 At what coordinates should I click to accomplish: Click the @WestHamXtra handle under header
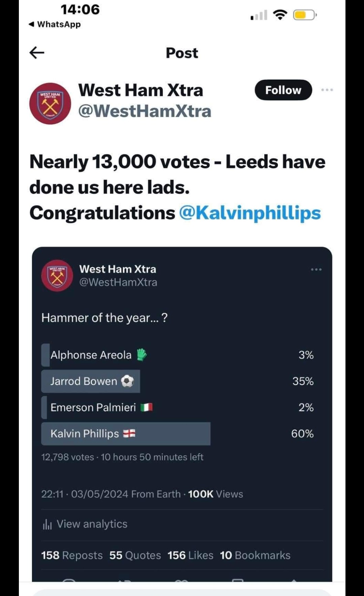coord(145,111)
